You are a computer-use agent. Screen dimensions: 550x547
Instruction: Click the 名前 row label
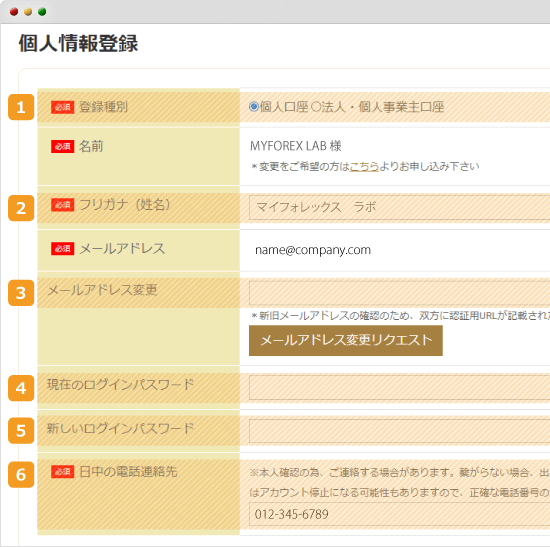[x=91, y=146]
